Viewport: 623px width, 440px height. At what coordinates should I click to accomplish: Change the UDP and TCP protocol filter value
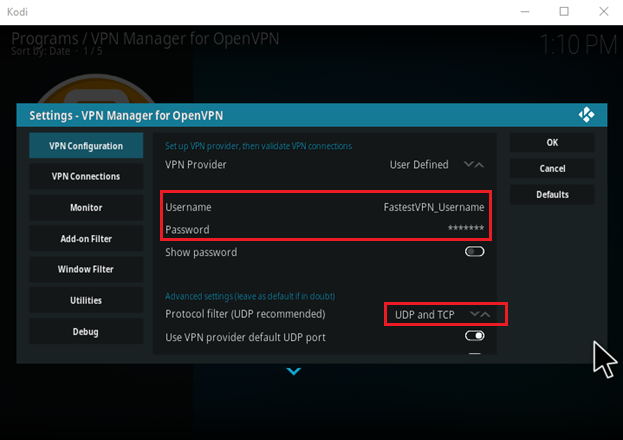coord(425,315)
